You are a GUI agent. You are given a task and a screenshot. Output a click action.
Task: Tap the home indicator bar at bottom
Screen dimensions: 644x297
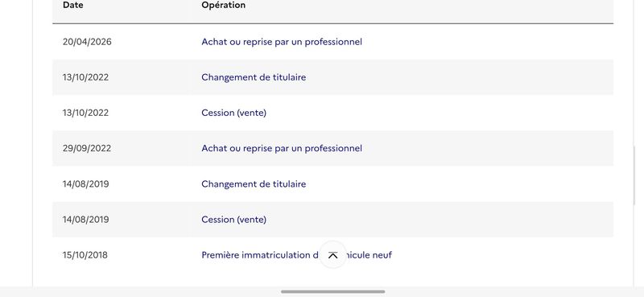[x=333, y=291]
